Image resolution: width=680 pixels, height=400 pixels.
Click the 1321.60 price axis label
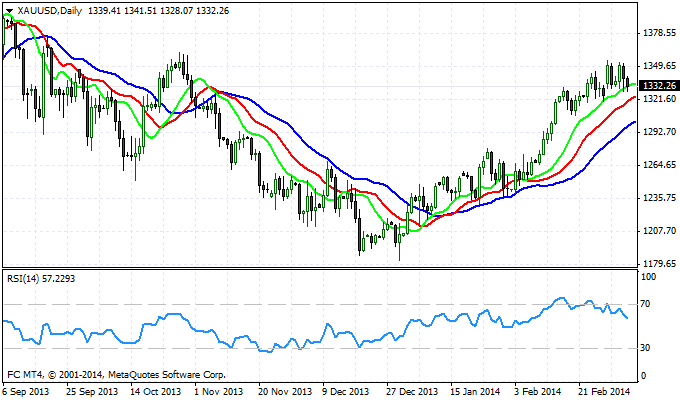coord(659,99)
